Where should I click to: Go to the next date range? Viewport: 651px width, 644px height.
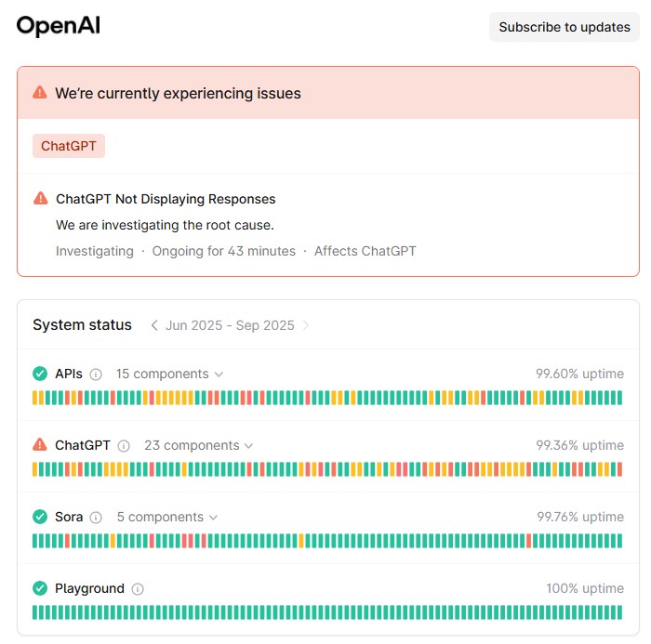coord(306,325)
